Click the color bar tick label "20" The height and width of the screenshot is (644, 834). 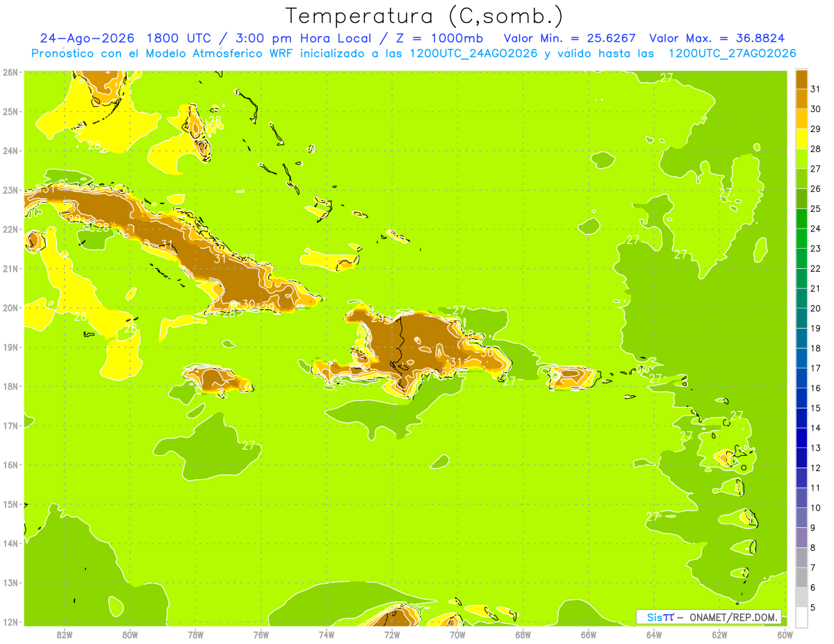(x=816, y=308)
